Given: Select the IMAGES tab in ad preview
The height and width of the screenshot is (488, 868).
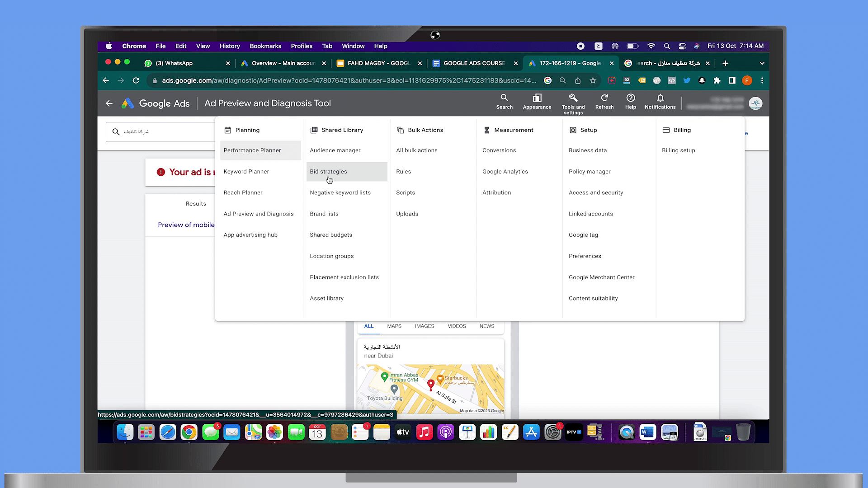Looking at the screenshot, I should click(x=425, y=326).
